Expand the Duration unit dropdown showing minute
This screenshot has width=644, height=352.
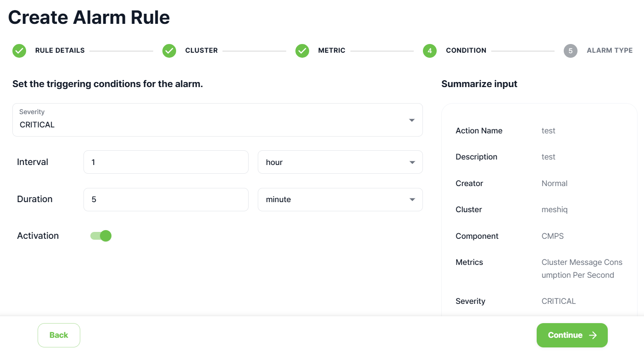click(340, 200)
